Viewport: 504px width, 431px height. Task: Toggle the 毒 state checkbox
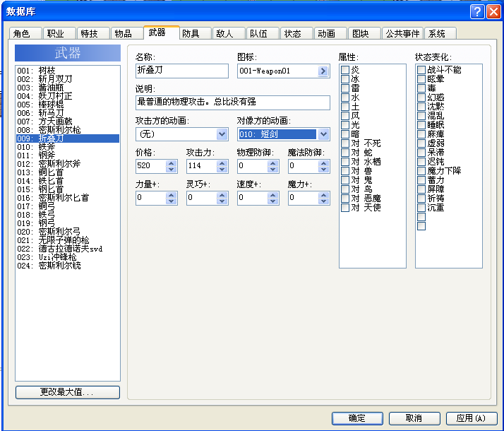[x=421, y=88]
